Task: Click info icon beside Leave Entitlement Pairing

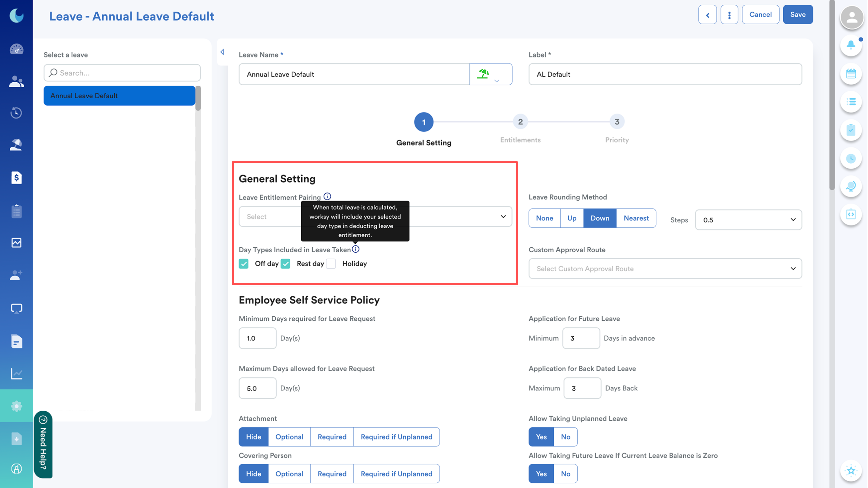Action: click(x=327, y=196)
